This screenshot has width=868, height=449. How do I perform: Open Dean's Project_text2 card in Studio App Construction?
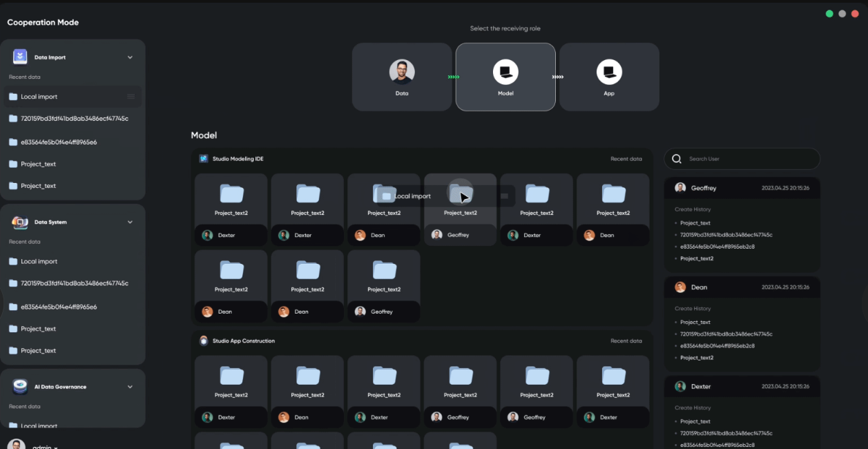pyautogui.click(x=307, y=392)
